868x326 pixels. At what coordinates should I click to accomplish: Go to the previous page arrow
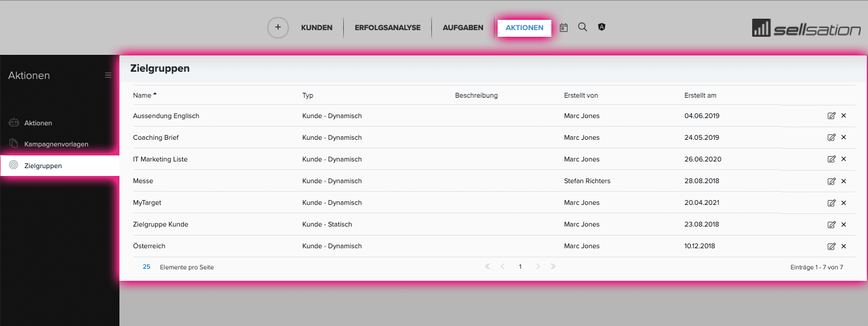coord(502,266)
